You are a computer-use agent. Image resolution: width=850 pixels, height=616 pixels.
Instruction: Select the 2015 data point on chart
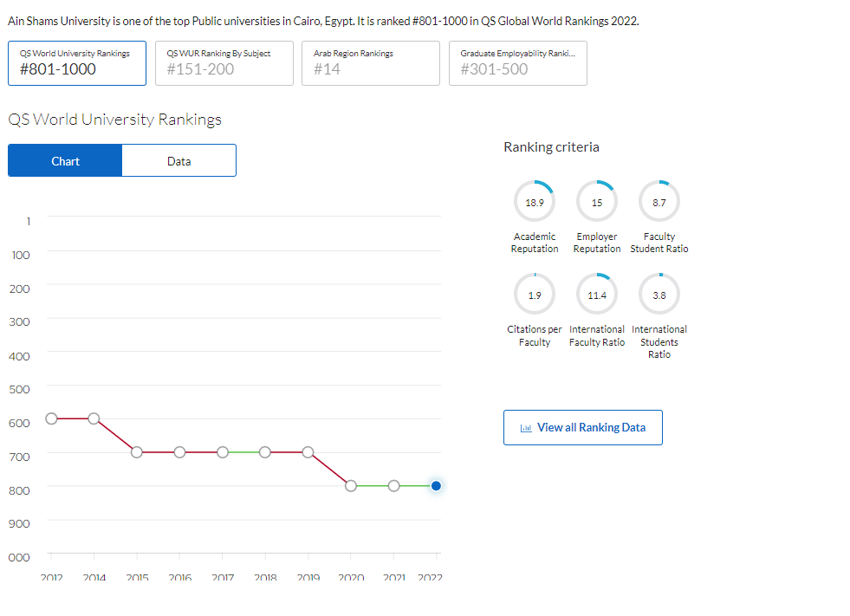tap(137, 452)
